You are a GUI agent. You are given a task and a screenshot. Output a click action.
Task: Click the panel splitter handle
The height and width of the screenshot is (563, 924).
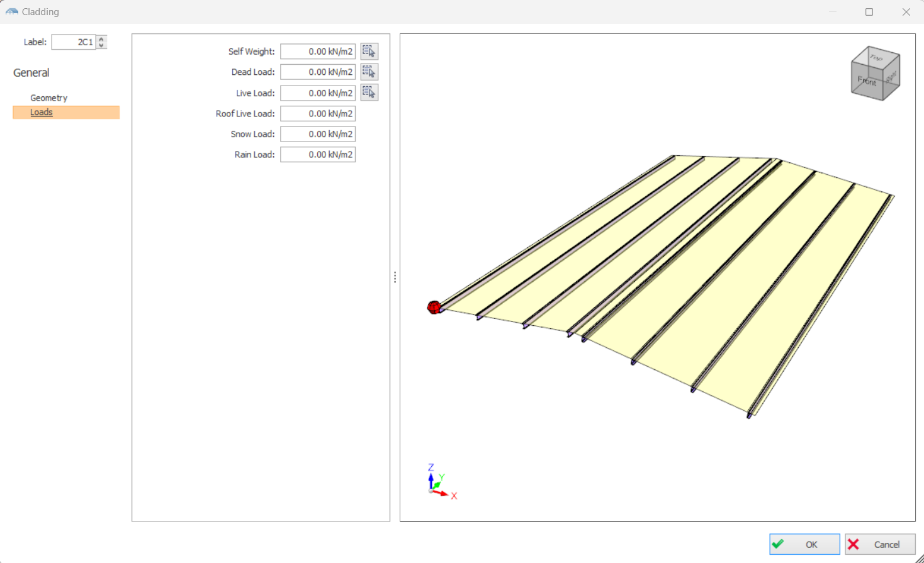395,277
